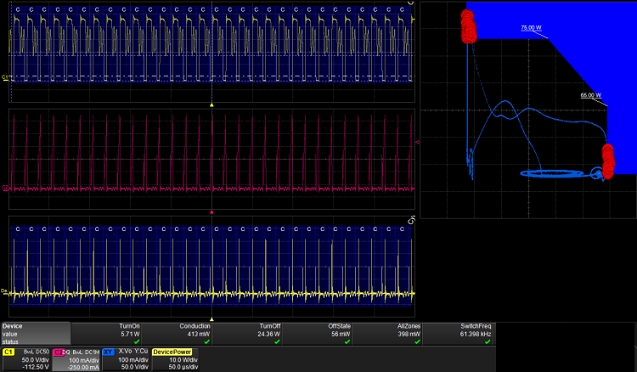Click the 58 mW OffState value
637x372 pixels.
click(341, 334)
